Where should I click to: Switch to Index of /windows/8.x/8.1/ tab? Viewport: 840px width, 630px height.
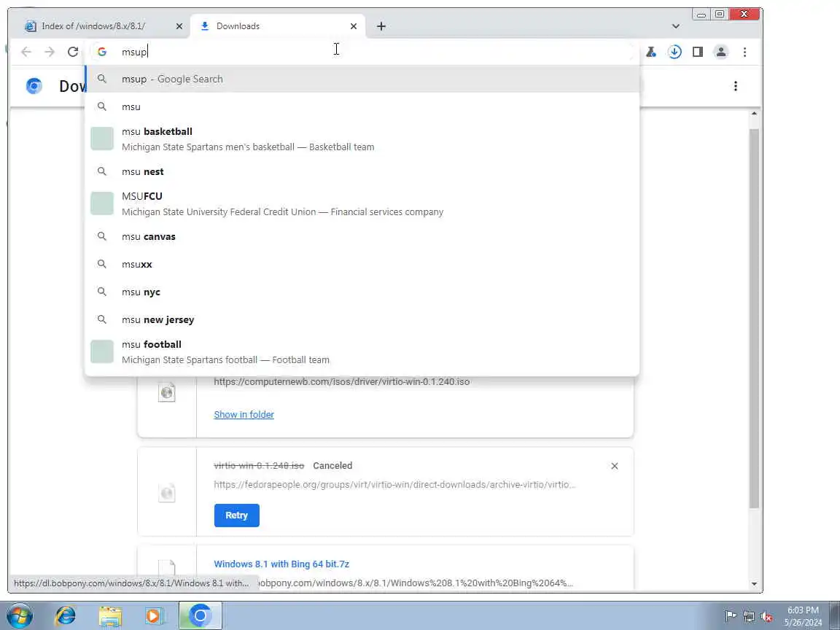coord(101,26)
